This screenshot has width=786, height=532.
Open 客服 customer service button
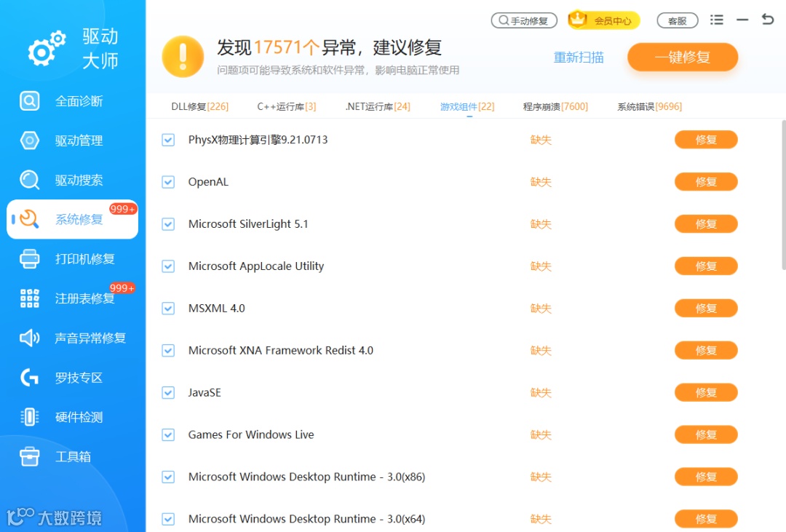[678, 20]
